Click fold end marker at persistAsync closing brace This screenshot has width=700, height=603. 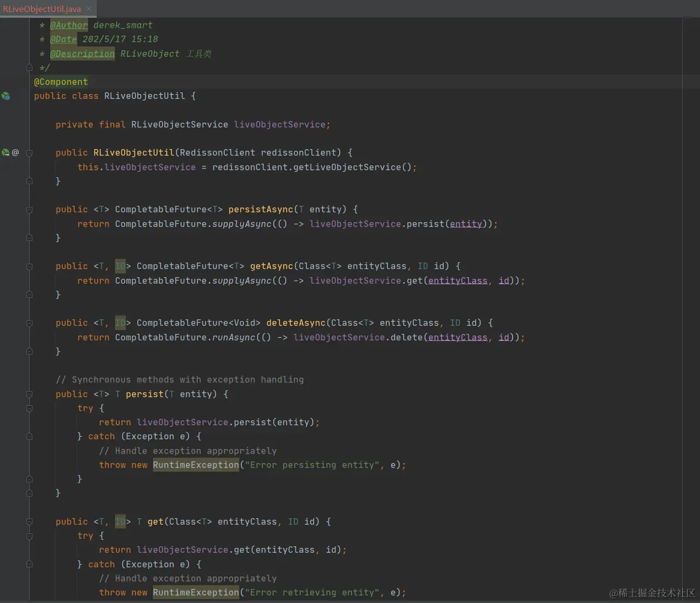pyautogui.click(x=29, y=238)
